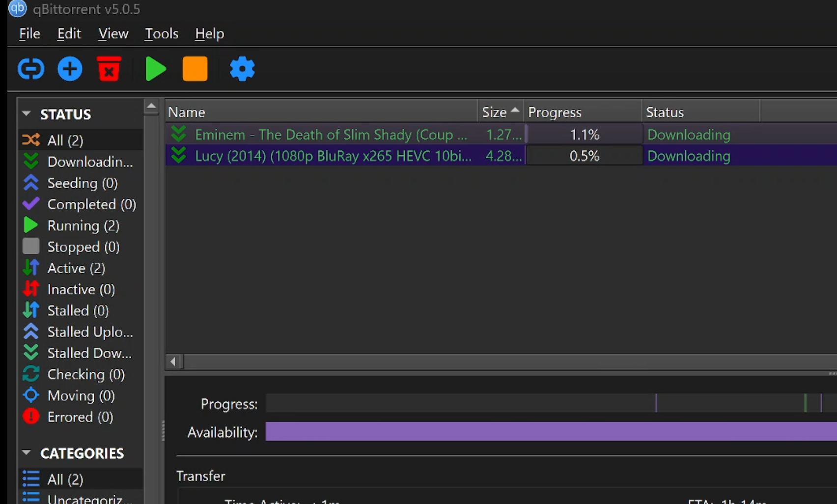The width and height of the screenshot is (837, 504).
Task: Open Options via the blue gear icon
Action: (242, 69)
